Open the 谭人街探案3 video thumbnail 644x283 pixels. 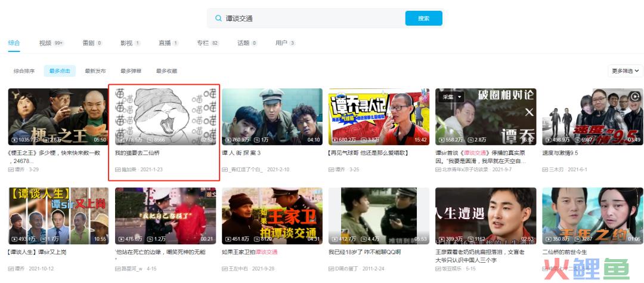(x=272, y=117)
